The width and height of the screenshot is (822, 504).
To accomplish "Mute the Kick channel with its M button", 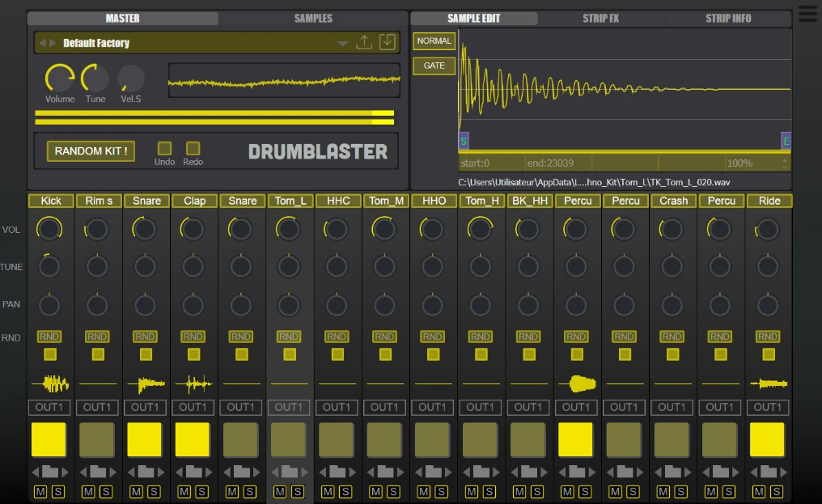I will click(39, 491).
